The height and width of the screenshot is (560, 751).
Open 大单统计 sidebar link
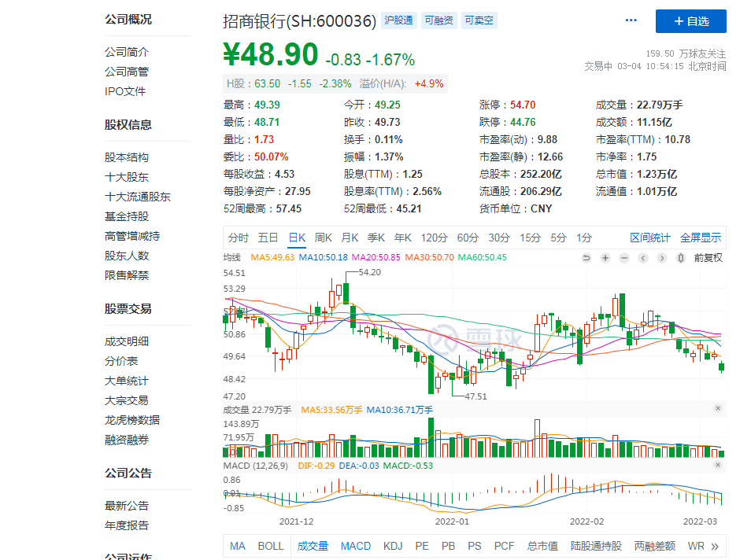click(127, 381)
